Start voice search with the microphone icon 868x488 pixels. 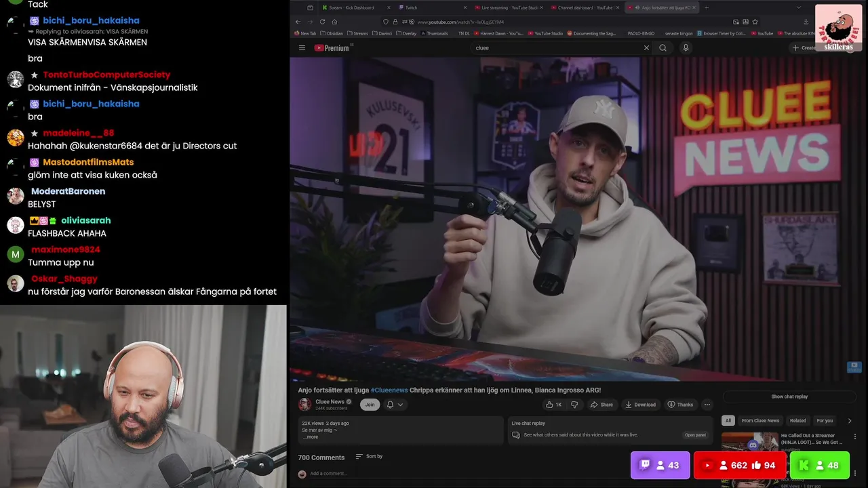pos(686,48)
